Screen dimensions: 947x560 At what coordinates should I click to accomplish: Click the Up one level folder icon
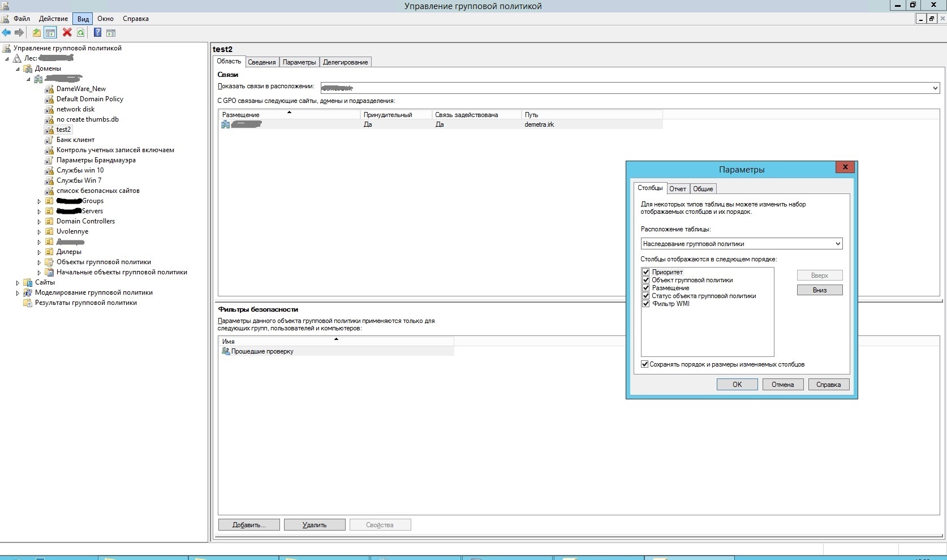(37, 33)
